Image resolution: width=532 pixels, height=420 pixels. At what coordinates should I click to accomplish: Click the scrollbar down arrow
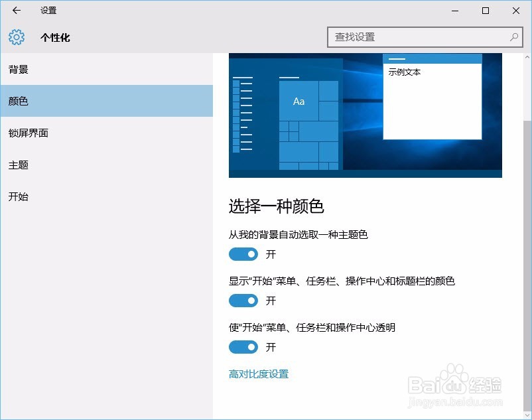point(527,414)
